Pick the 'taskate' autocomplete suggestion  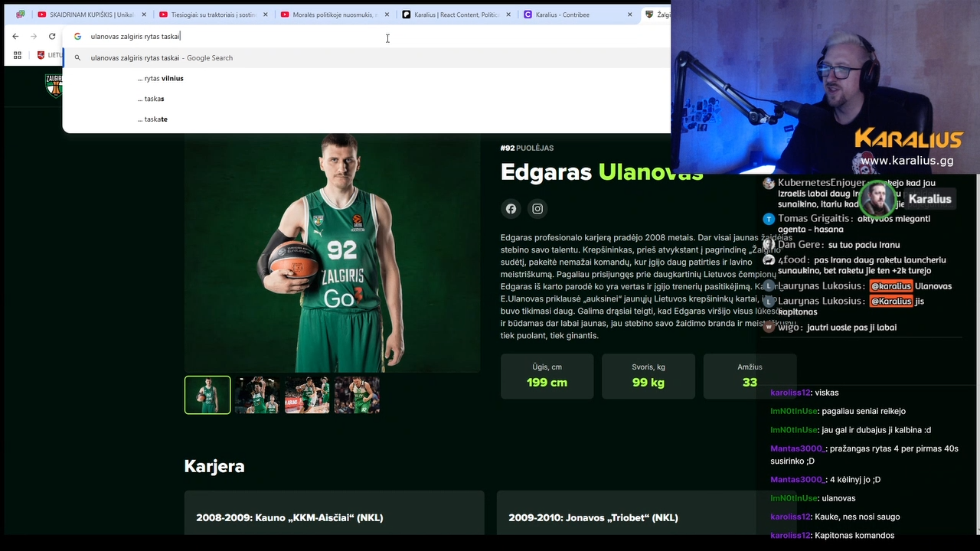(155, 119)
